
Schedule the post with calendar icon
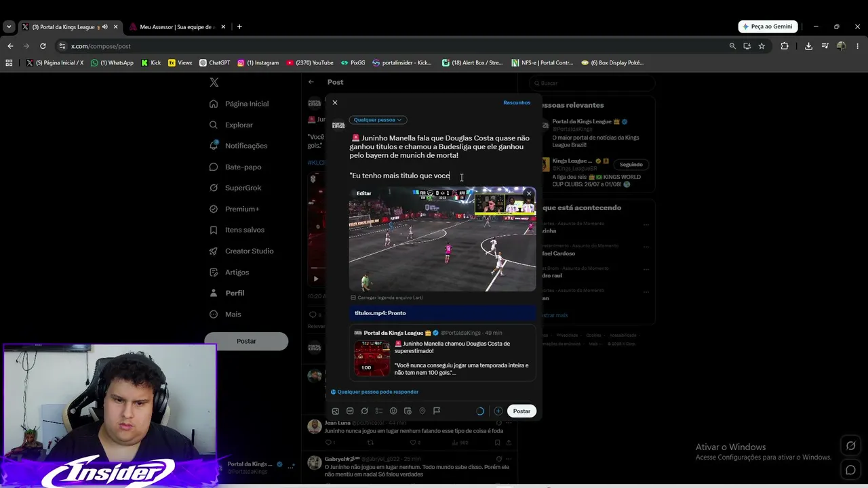click(408, 411)
